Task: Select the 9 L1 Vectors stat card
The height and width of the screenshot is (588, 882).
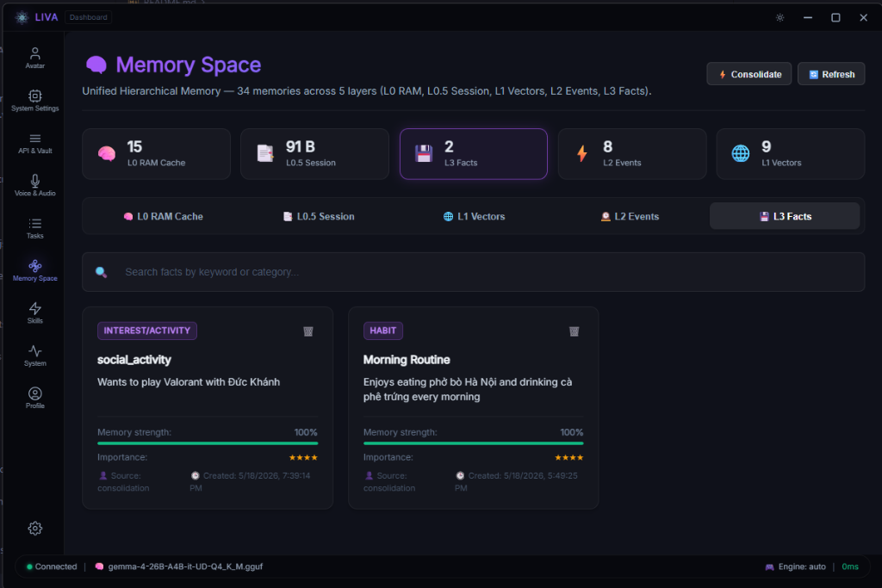Action: [791, 154]
